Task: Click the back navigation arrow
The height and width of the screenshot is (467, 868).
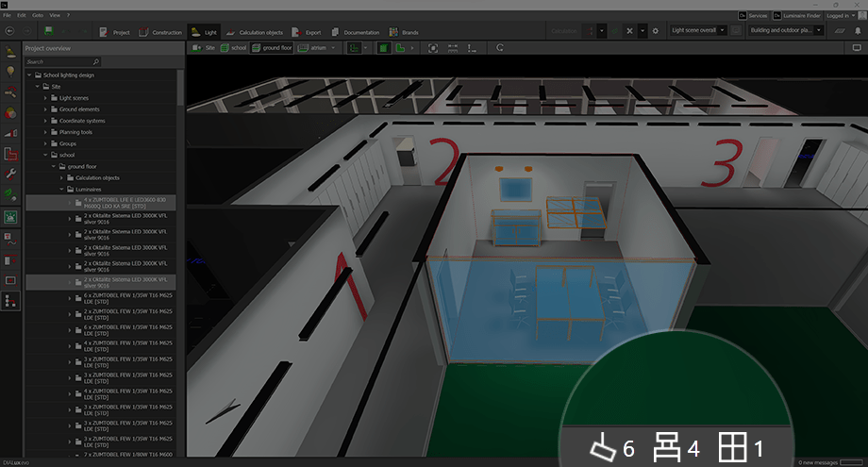Action: [x=9, y=31]
